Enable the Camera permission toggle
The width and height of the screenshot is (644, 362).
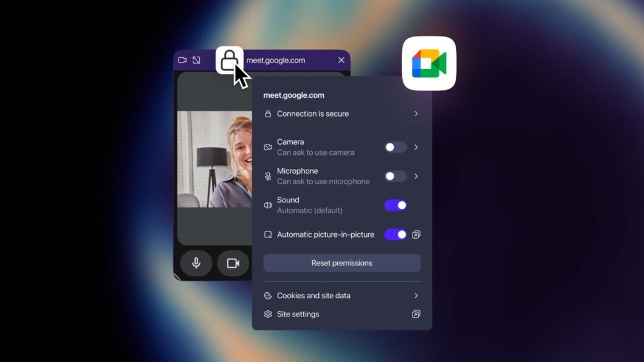click(x=396, y=147)
